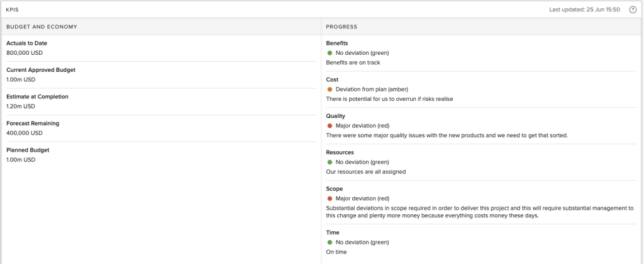Click the Quality issues comment text
The image size is (644, 264).
[447, 135]
